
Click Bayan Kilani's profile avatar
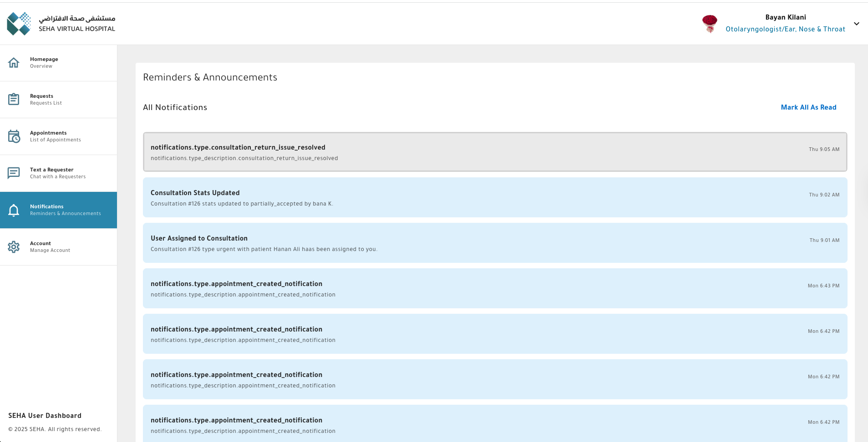pyautogui.click(x=709, y=24)
